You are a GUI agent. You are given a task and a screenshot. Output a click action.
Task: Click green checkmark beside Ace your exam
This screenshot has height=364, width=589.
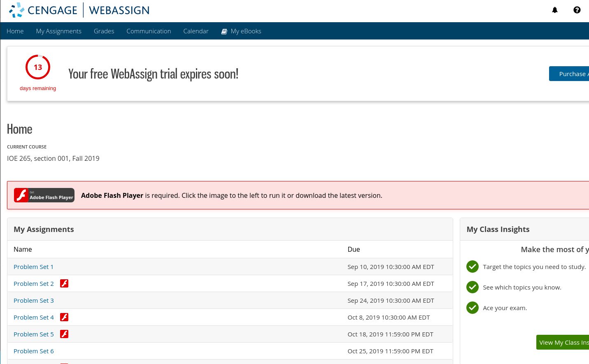click(473, 308)
